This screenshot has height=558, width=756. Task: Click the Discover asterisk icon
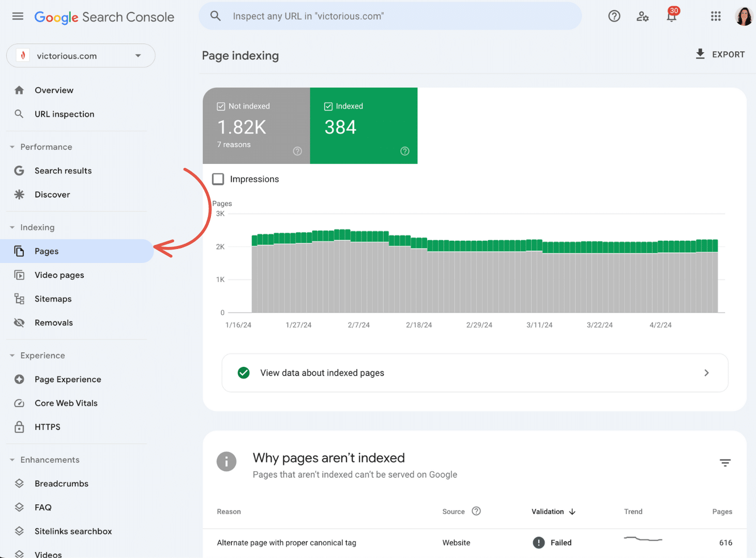tap(19, 194)
